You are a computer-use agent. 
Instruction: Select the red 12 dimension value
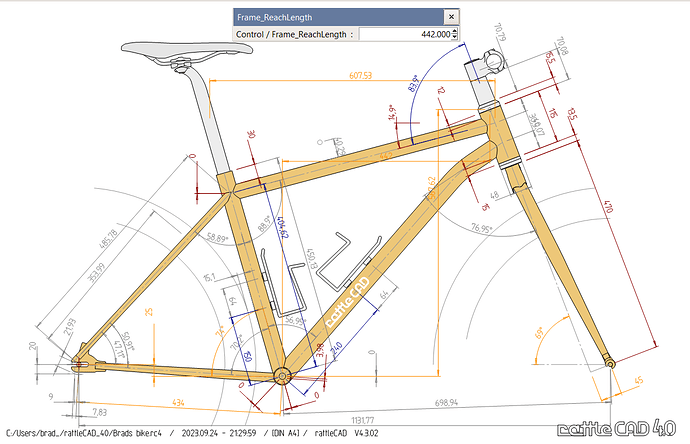pyautogui.click(x=441, y=90)
